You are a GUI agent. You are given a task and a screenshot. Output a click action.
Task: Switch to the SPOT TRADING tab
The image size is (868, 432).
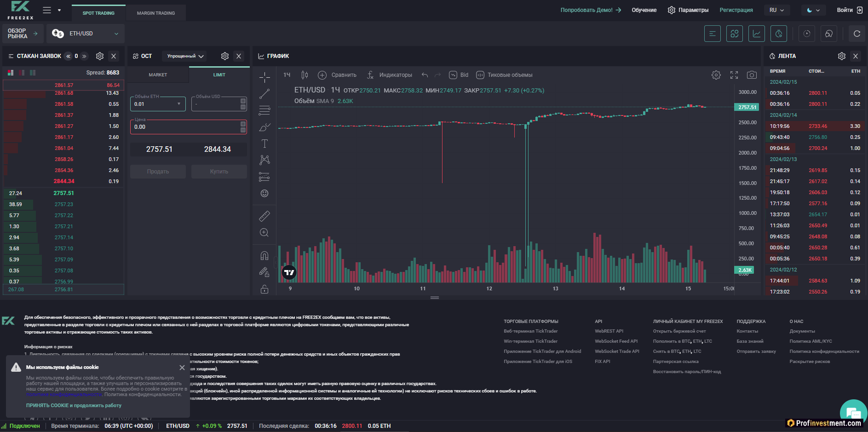tap(98, 13)
